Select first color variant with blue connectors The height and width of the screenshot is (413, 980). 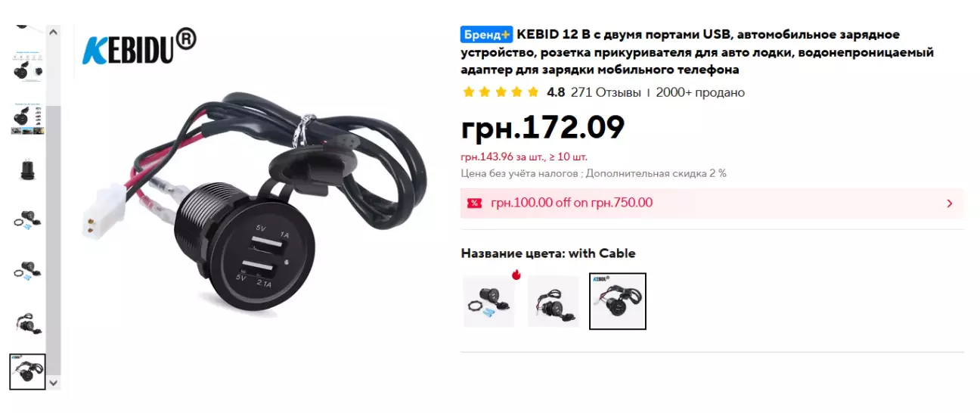(x=488, y=301)
